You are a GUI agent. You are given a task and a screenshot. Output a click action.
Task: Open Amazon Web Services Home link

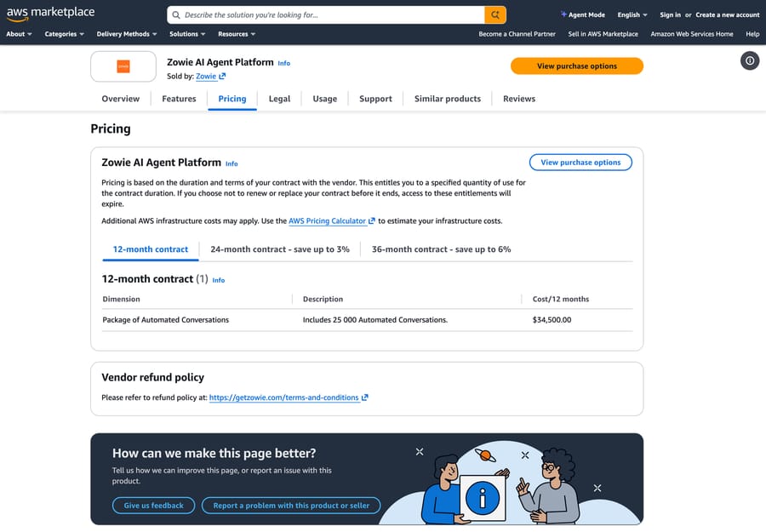point(692,34)
